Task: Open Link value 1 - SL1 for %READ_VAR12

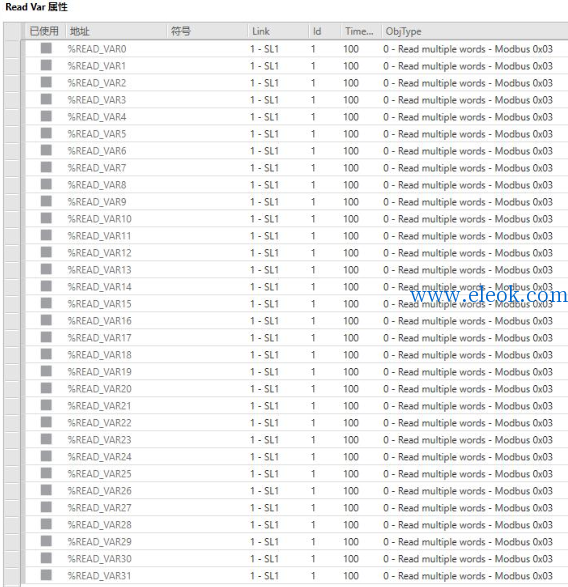Action: point(265,253)
